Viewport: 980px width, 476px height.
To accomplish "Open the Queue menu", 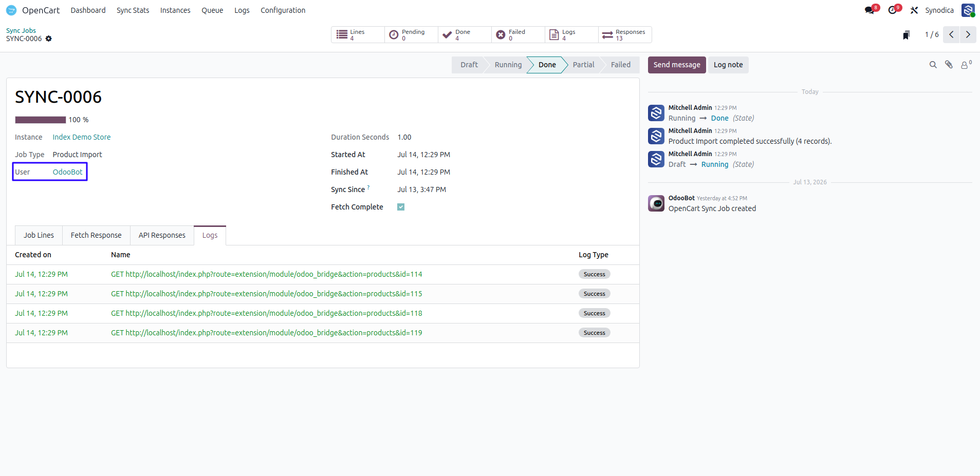I will click(x=212, y=10).
